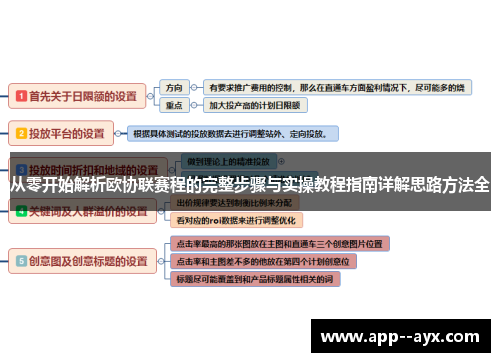Select the 方向 subtopic
This screenshot has height=362, width=500.
pyautogui.click(x=174, y=87)
